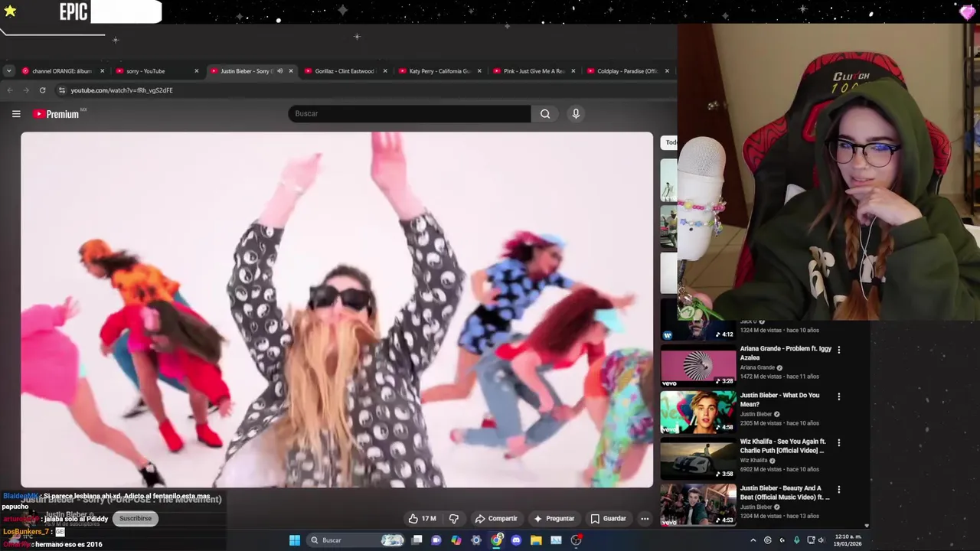
Task: Click the Windows taskbar Buscar search box
Action: pyautogui.click(x=354, y=540)
